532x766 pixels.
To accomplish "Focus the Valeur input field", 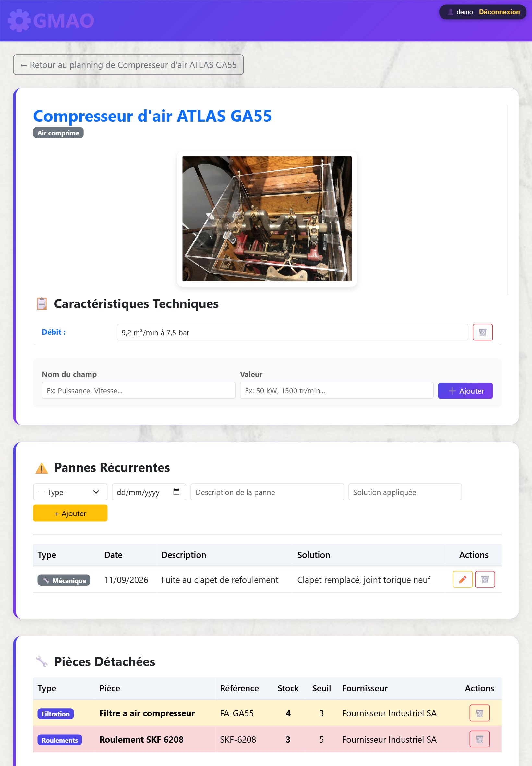I will click(x=336, y=390).
